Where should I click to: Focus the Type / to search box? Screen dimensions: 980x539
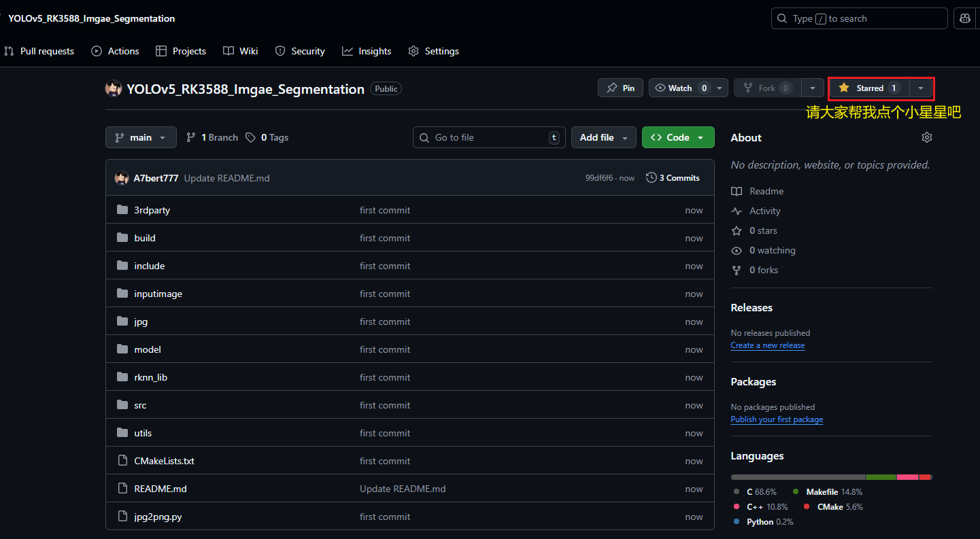tap(860, 18)
